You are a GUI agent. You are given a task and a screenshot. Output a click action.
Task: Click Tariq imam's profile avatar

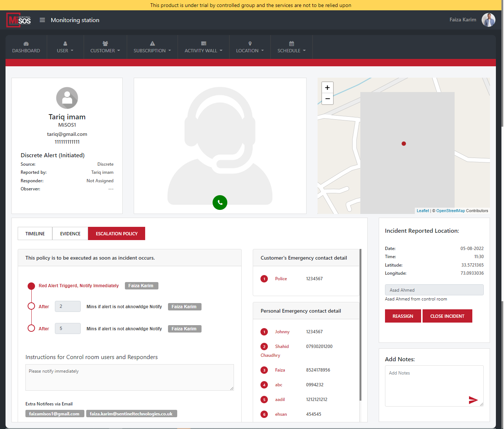pos(67,98)
